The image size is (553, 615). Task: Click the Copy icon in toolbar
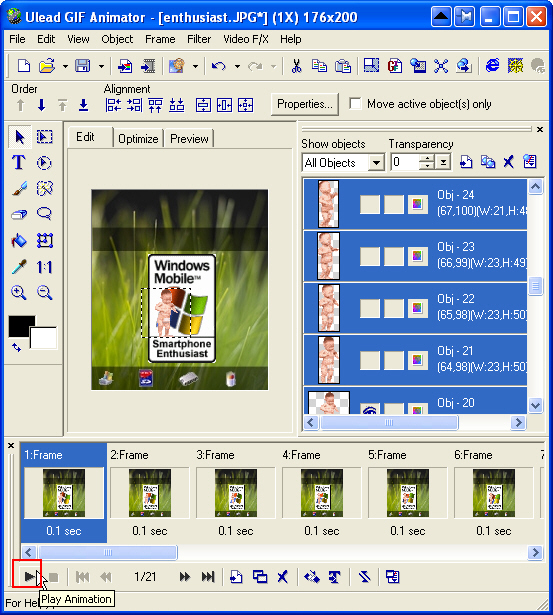click(319, 66)
